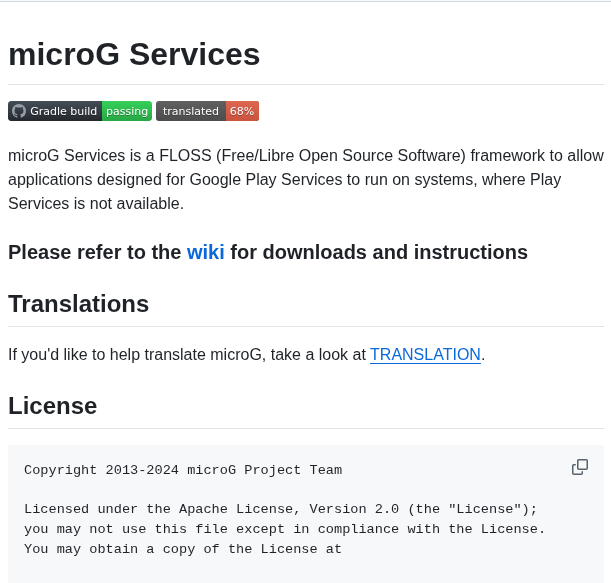Click the Translations section heading
611x583 pixels.
[78, 304]
